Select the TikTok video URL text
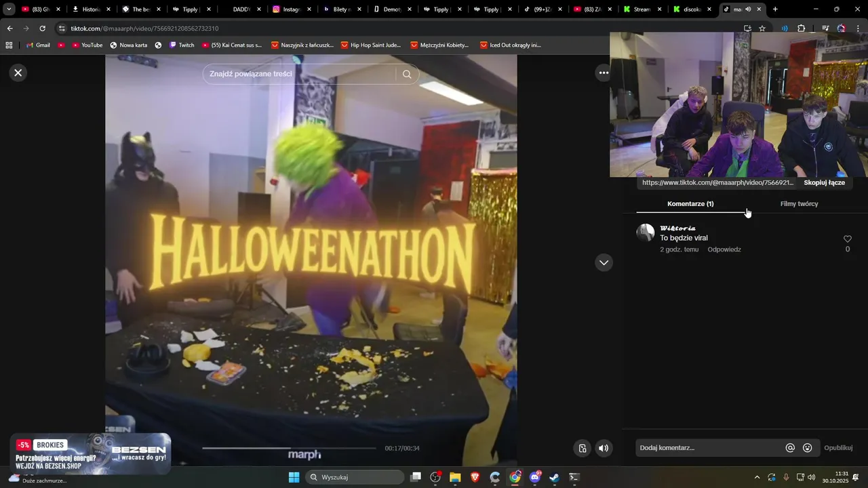 click(x=717, y=182)
